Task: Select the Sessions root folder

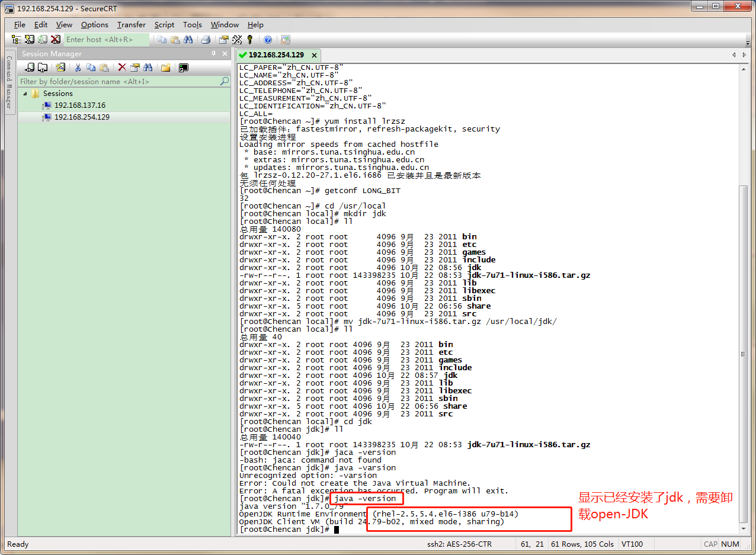Action: 57,94
